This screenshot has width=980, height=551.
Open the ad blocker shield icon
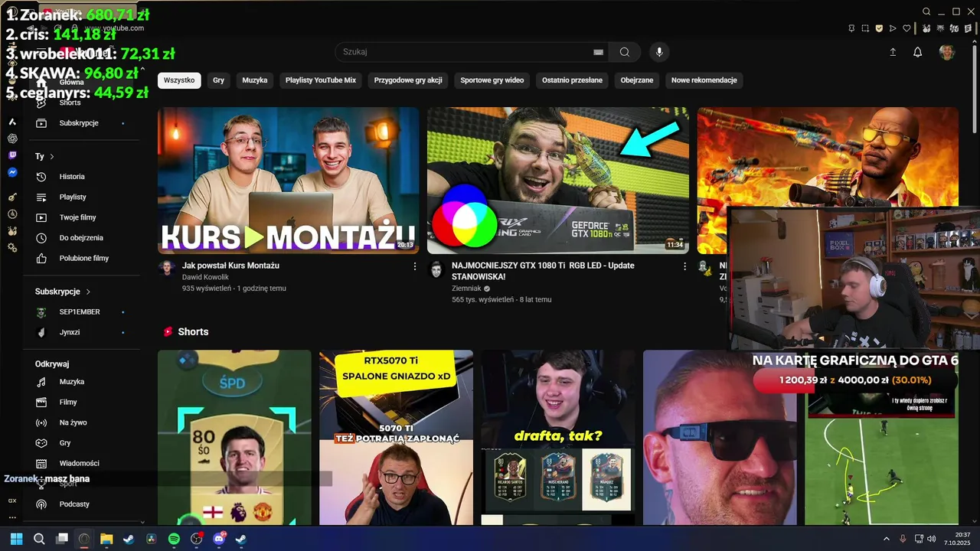pos(879,28)
